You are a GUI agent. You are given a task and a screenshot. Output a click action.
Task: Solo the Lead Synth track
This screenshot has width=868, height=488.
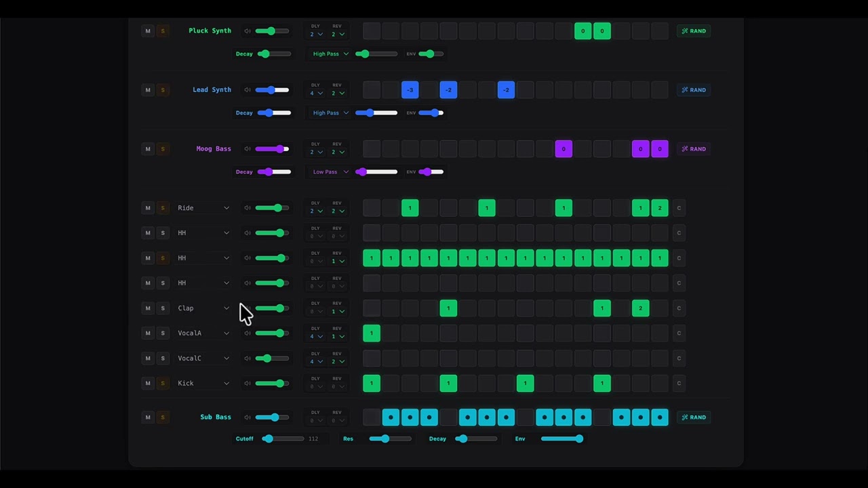(x=163, y=90)
